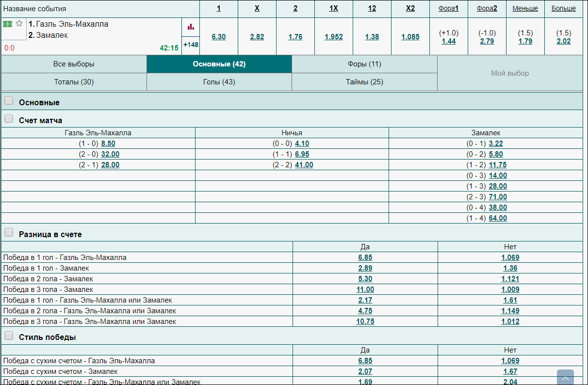Click the scroll-to-top arrow button

[x=565, y=378]
